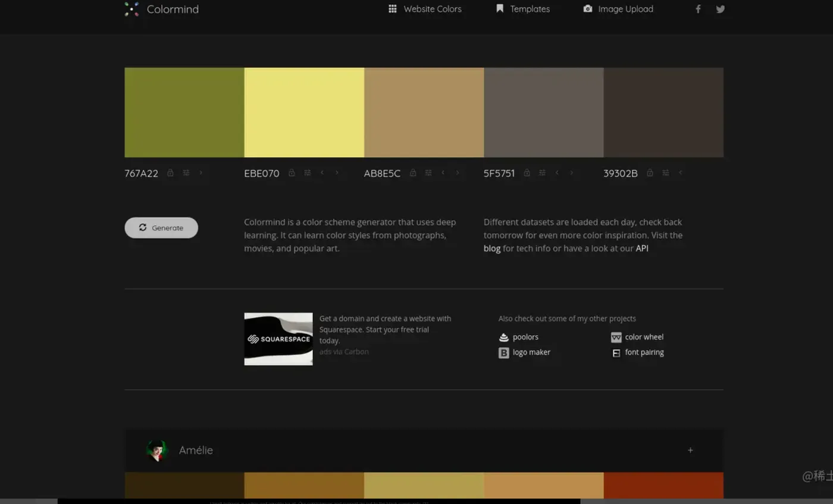This screenshot has width=833, height=504.
Task: Select Amélie's light orange-tan swatch
Action: coord(544,486)
